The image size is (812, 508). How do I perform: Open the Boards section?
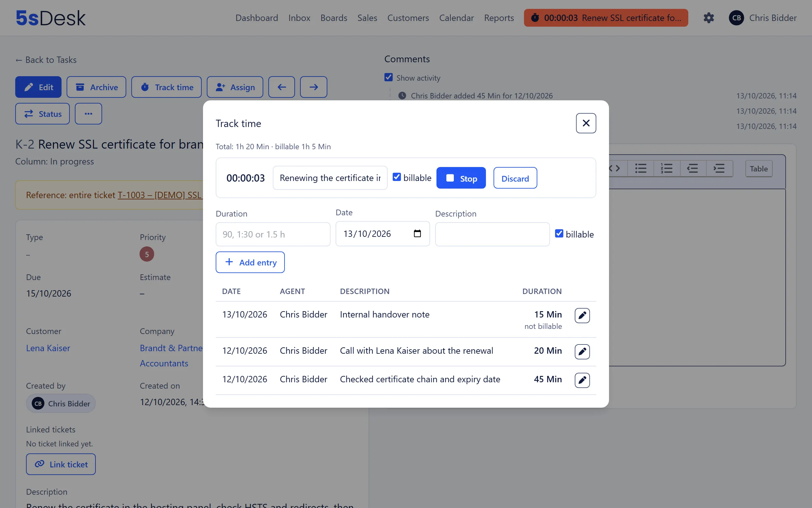point(334,18)
